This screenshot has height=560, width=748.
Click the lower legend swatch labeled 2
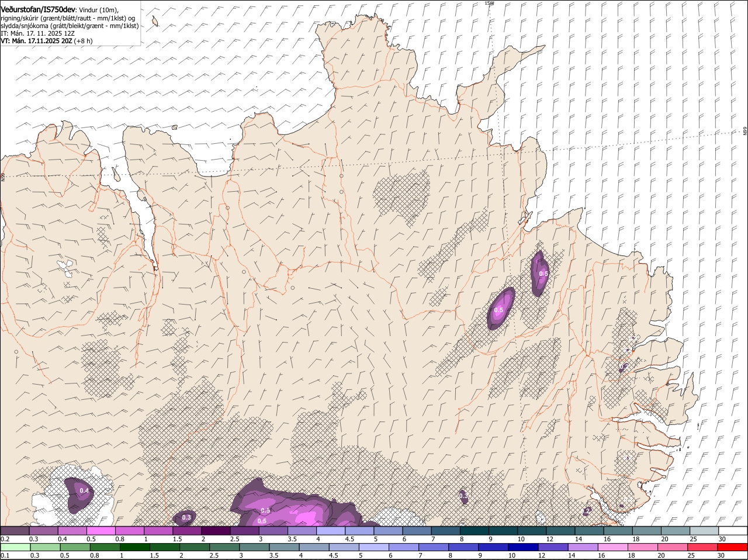point(194,547)
